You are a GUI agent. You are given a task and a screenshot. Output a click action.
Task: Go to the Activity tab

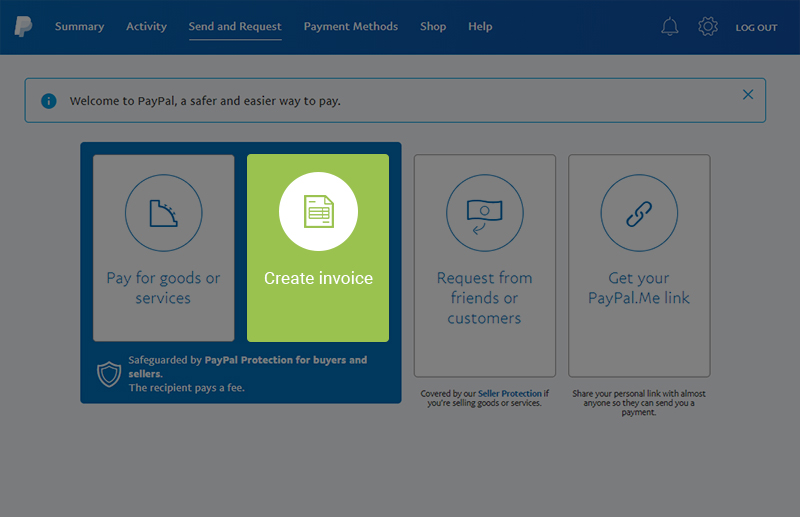pos(146,27)
